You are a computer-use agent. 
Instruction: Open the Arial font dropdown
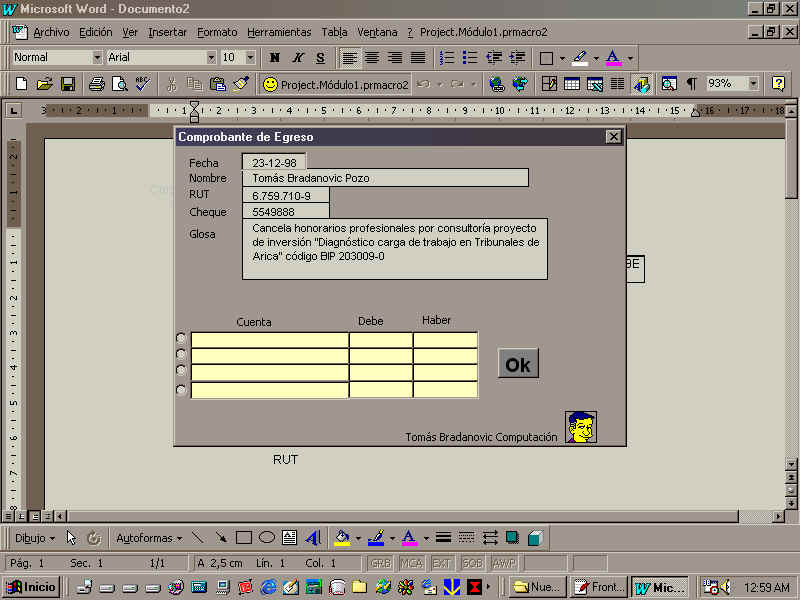(x=211, y=58)
